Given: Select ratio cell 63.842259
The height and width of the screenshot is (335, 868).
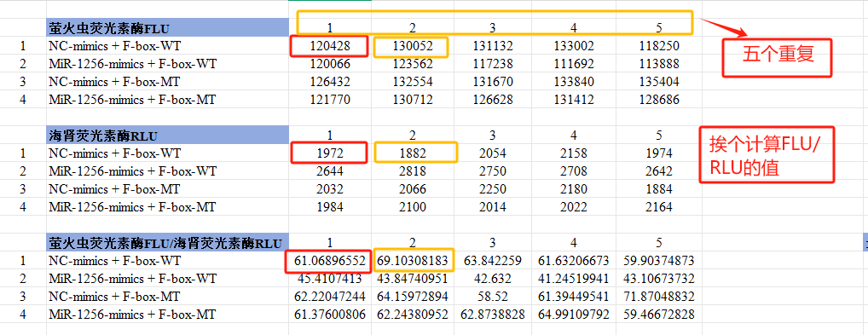Looking at the screenshot, I should [x=493, y=261].
